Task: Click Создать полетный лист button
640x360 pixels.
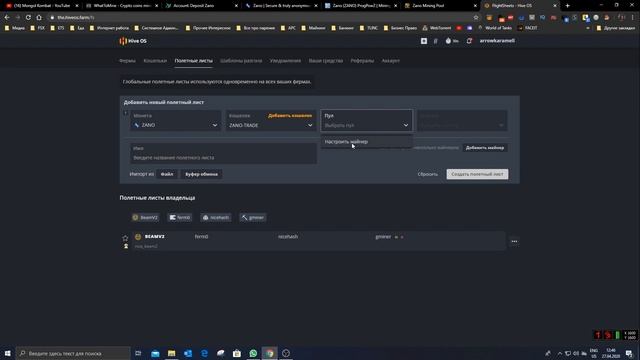Action: tap(477, 174)
